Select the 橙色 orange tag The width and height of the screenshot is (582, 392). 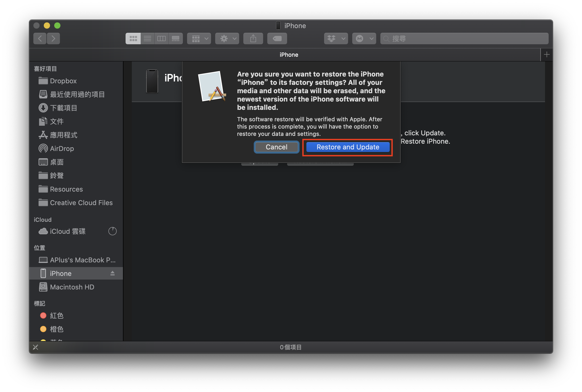[76, 329]
